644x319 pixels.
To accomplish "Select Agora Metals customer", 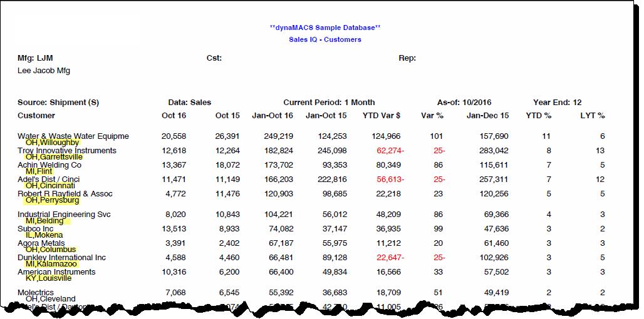I will [41, 243].
